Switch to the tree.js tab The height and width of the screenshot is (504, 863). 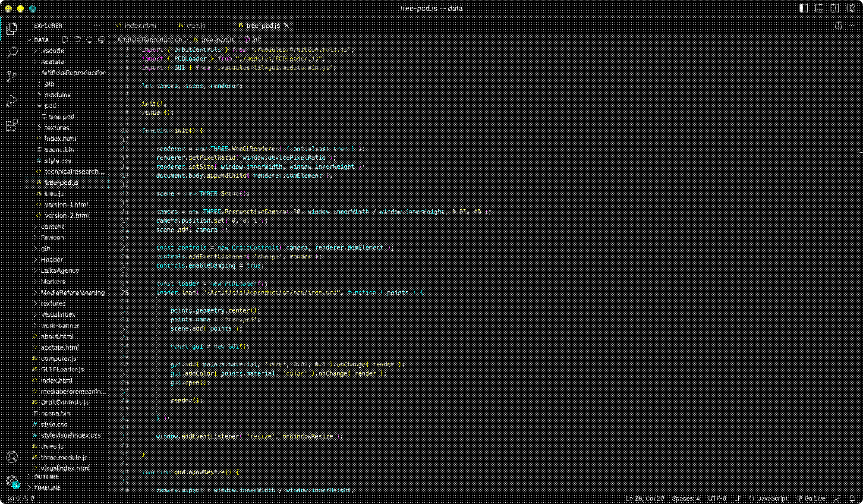tap(195, 25)
